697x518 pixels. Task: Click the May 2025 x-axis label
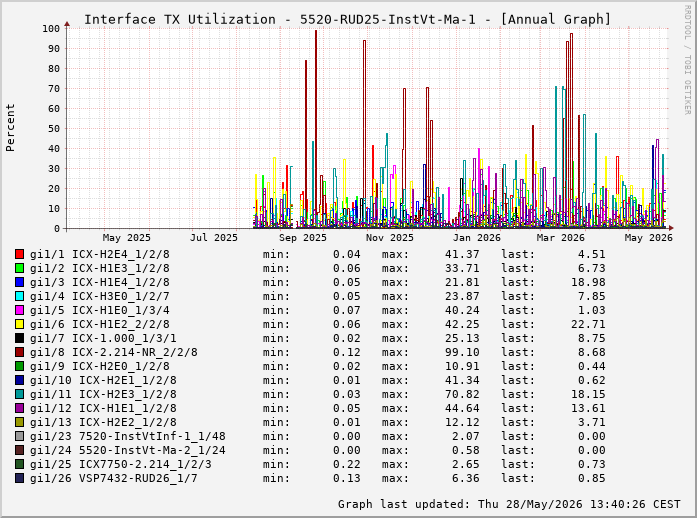(x=127, y=238)
